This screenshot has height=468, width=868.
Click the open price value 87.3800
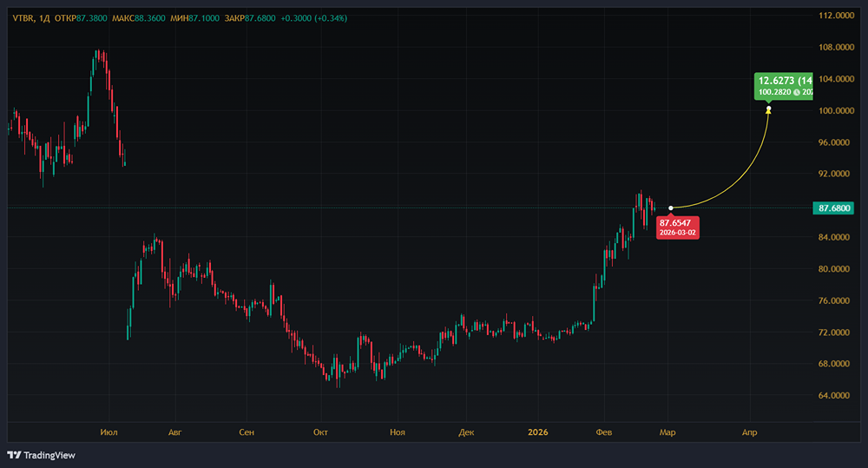(92, 18)
